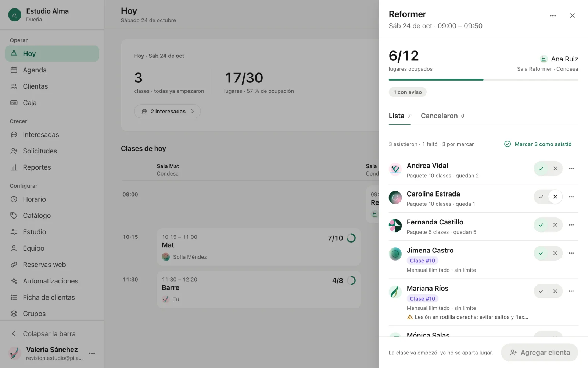The width and height of the screenshot is (588, 368).
Task: Open the Mat class card at 10:15
Action: [259, 247]
